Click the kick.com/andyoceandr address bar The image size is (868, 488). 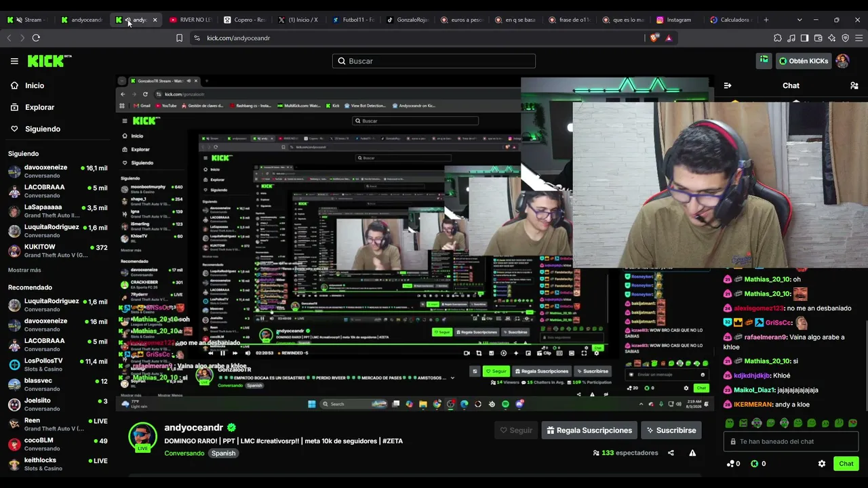click(417, 38)
